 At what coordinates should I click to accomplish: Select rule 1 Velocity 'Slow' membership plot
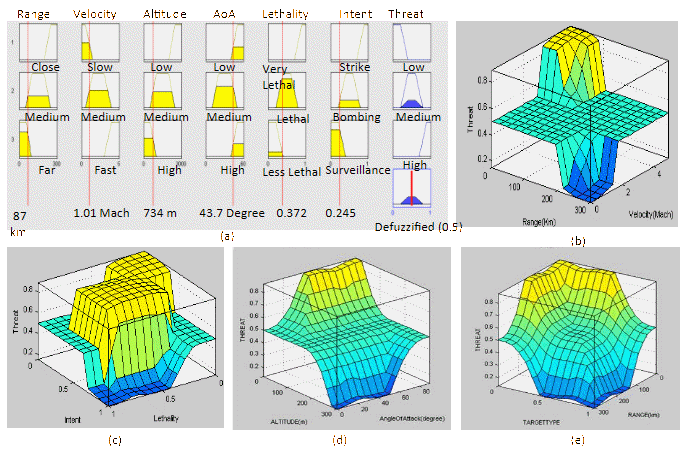tap(100, 42)
